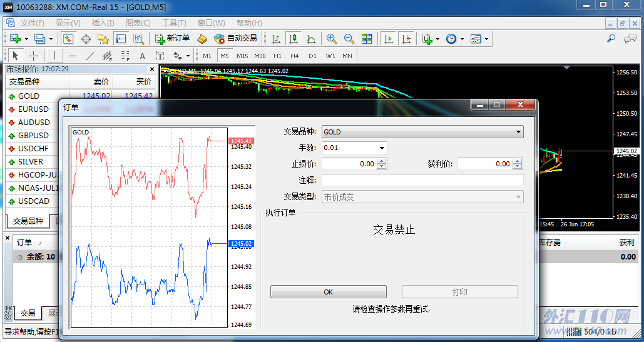Click the OK button in order dialog
This screenshot has height=342, width=644.
point(328,292)
